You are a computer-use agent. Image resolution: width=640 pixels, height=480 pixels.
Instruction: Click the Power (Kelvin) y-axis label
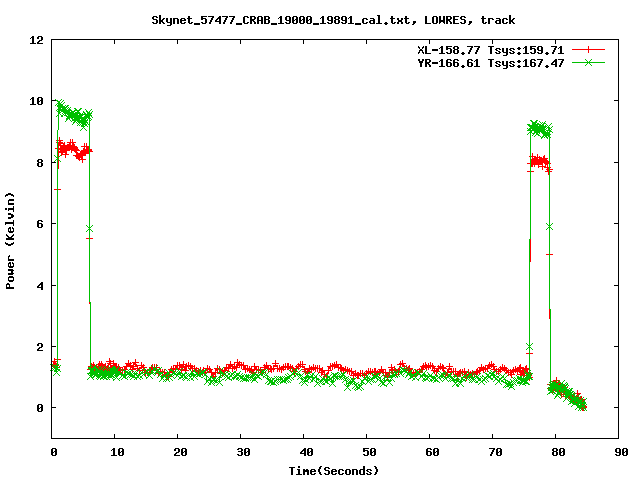tap(10, 241)
